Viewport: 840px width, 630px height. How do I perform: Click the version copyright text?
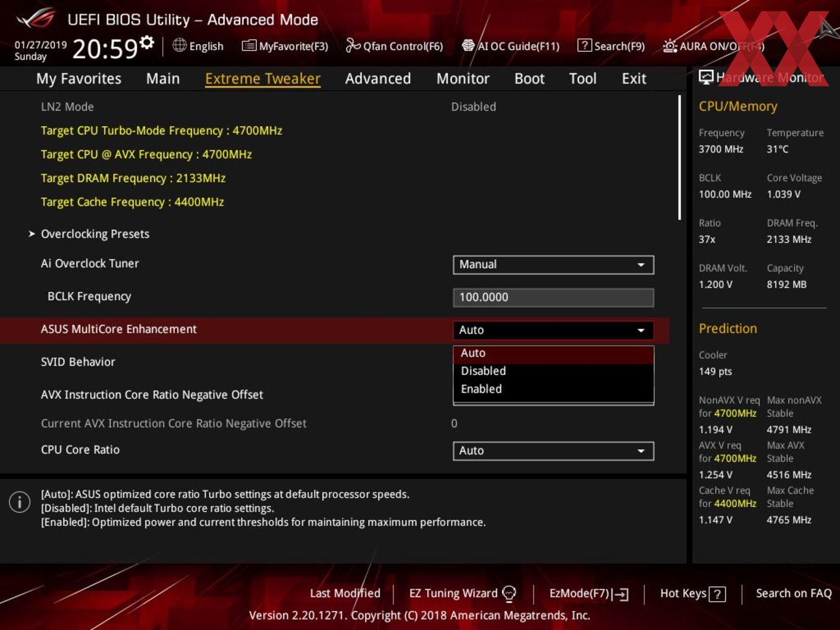(x=419, y=615)
